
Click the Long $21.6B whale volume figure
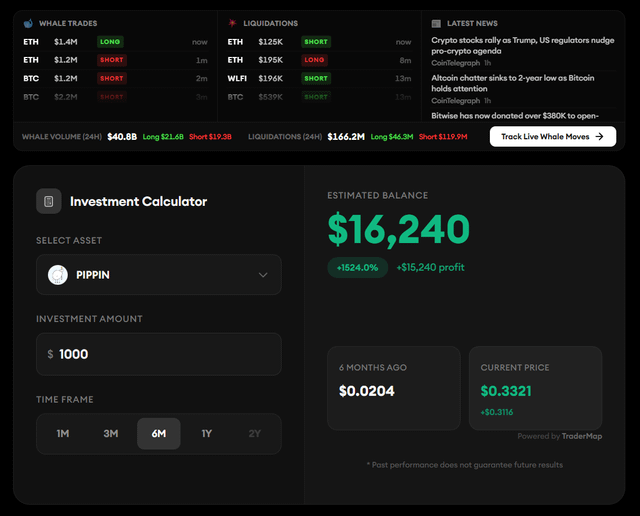[x=163, y=137]
